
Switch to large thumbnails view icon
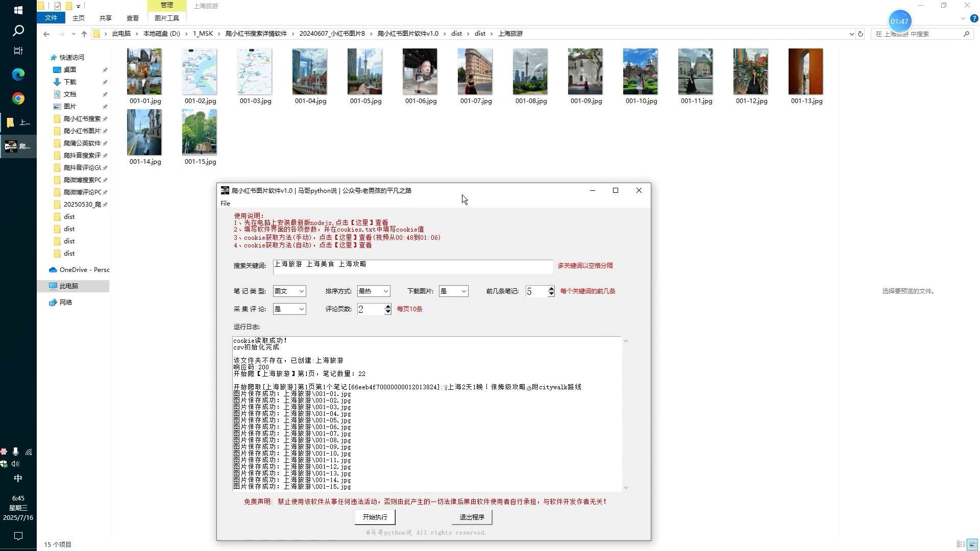point(972,544)
